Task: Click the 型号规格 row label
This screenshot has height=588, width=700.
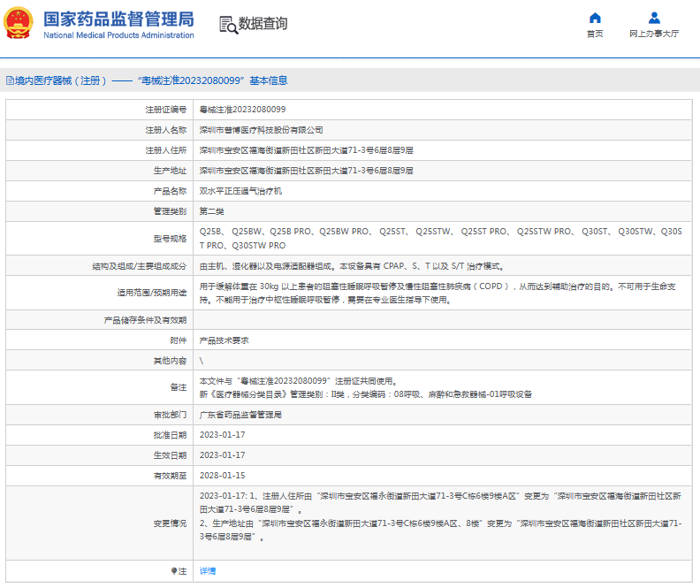Action: pyautogui.click(x=170, y=239)
